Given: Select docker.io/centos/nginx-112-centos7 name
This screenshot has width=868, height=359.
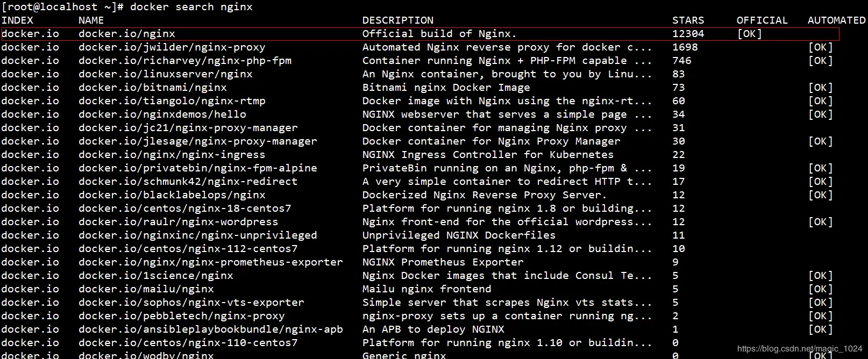Looking at the screenshot, I should [188, 249].
